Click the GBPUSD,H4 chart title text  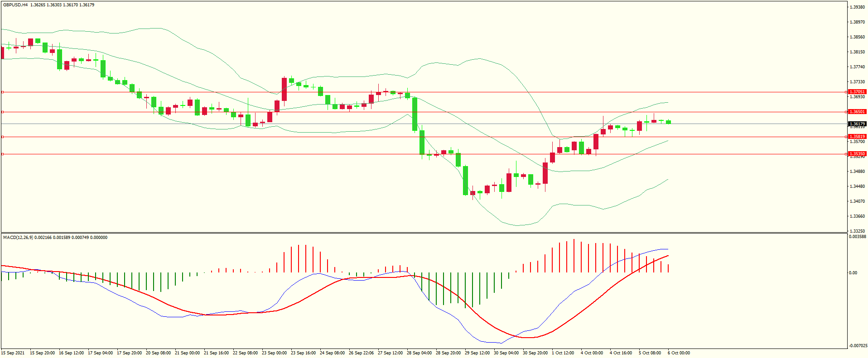[15, 5]
